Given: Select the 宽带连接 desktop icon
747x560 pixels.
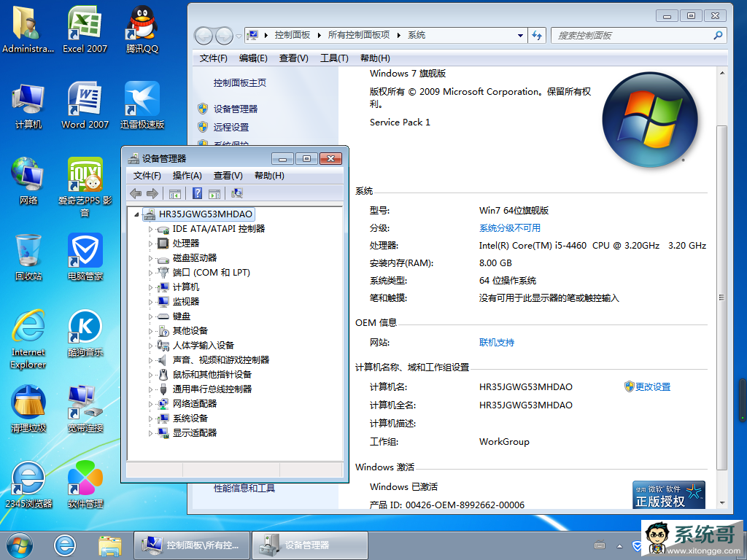Looking at the screenshot, I should pyautogui.click(x=85, y=408).
